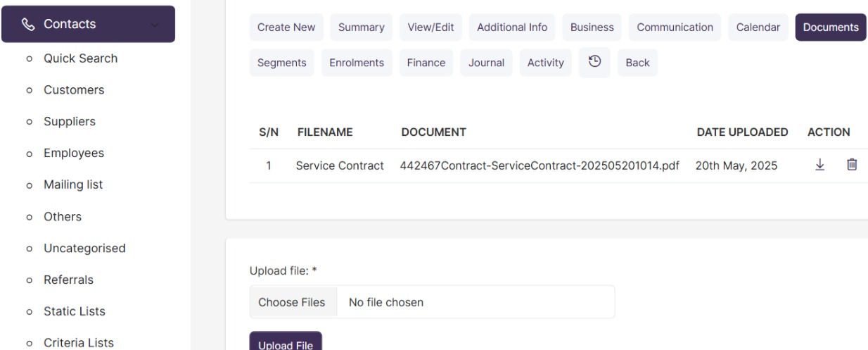Switch to the Summary tab

coord(361,27)
